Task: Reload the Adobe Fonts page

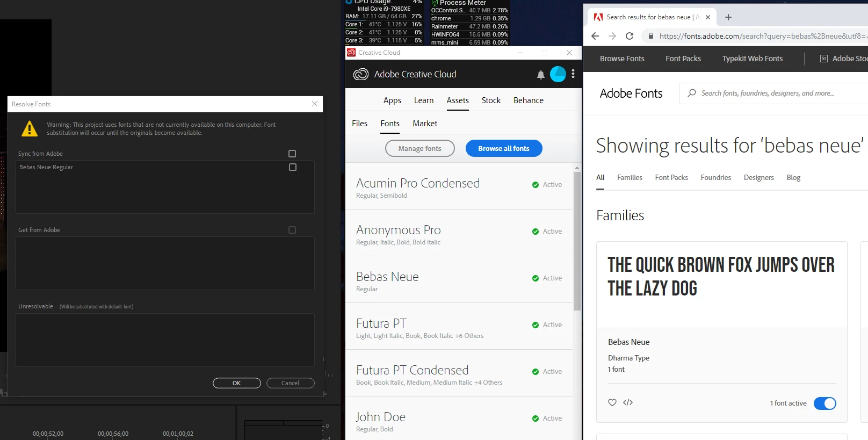Action: 630,36
